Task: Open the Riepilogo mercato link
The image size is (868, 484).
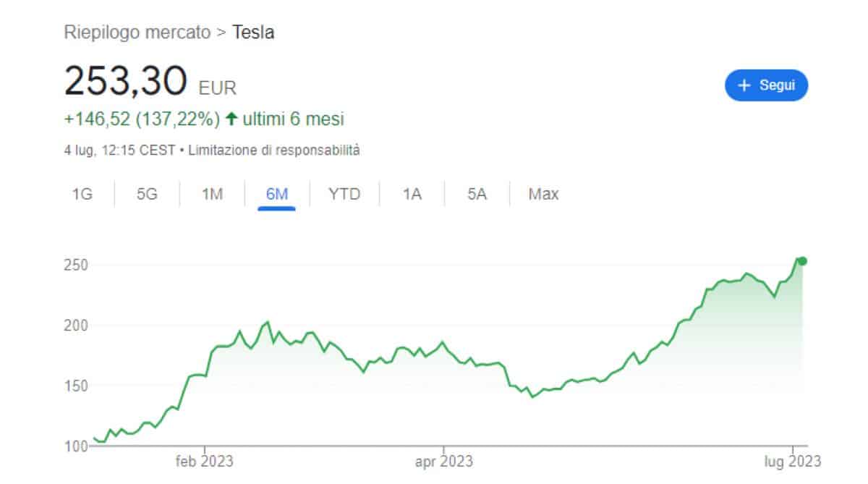Action: [x=137, y=32]
